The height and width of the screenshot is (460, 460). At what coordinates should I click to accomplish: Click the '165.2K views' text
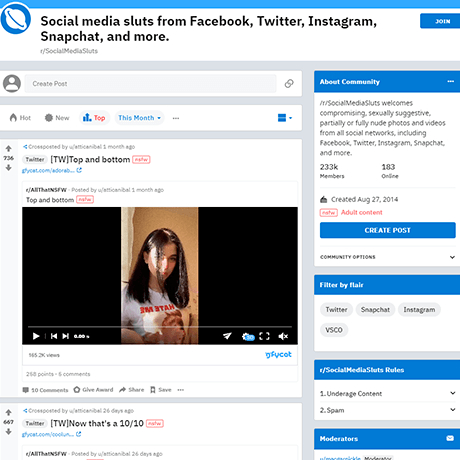(x=44, y=355)
